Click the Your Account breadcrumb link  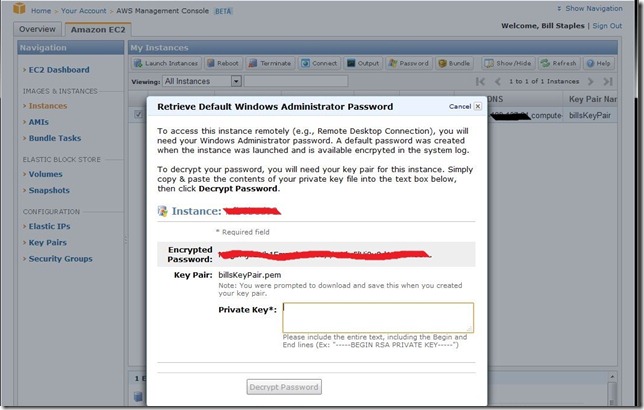pyautogui.click(x=83, y=11)
